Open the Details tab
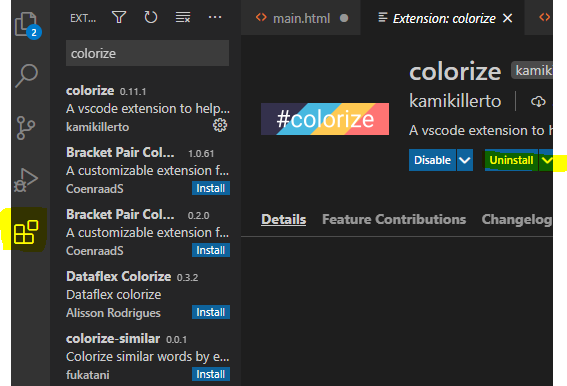Image resolution: width=567 pixels, height=386 pixels. 284,219
